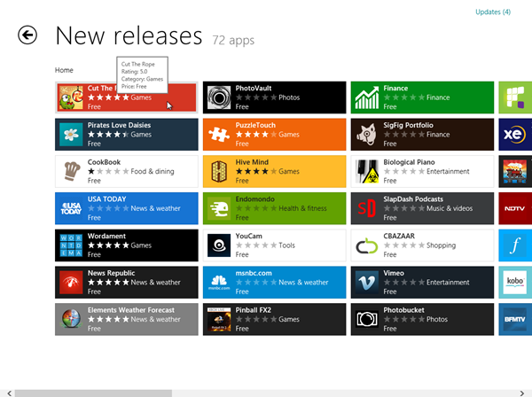Open the msnbc.com peacock icon
Screen dimensions: 532x397
[x=219, y=283]
